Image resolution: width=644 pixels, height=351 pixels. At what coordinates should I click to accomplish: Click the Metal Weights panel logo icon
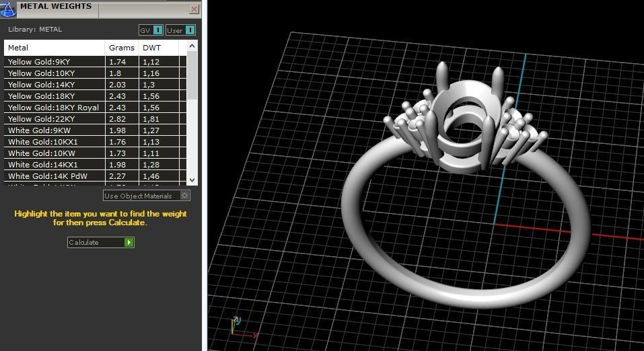[8, 9]
